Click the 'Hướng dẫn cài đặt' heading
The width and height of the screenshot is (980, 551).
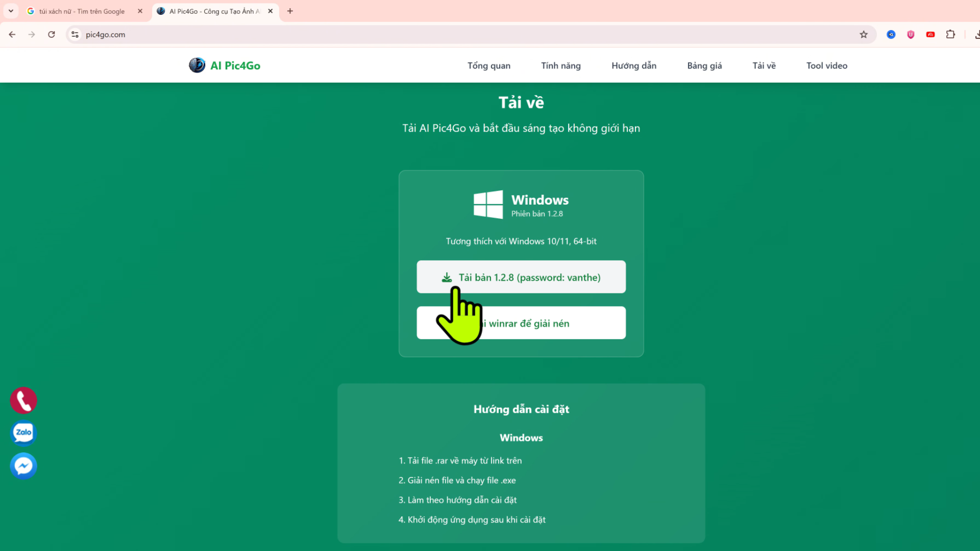click(521, 409)
